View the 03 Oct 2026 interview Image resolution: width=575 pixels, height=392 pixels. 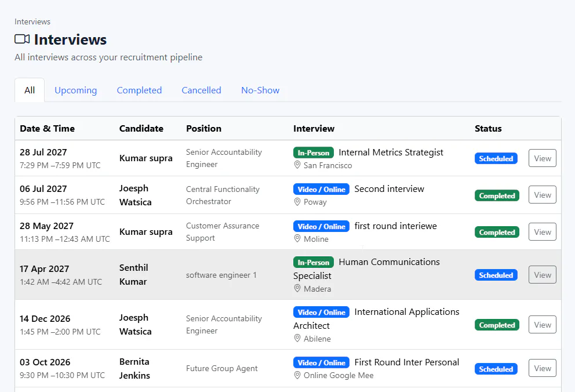pos(543,369)
